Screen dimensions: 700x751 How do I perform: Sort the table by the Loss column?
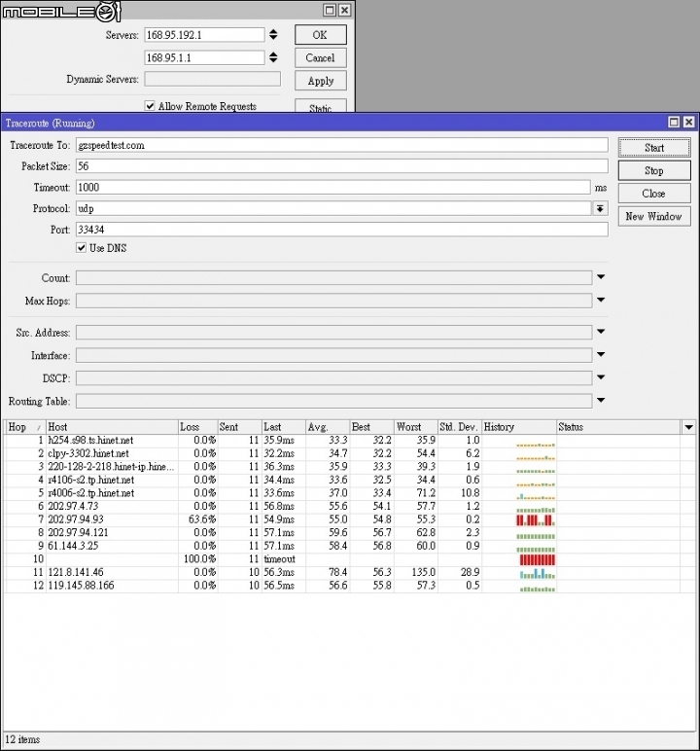click(197, 427)
